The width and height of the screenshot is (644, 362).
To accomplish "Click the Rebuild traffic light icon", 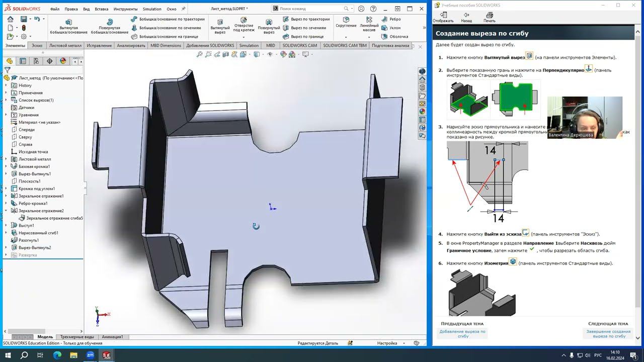I will (x=24, y=28).
